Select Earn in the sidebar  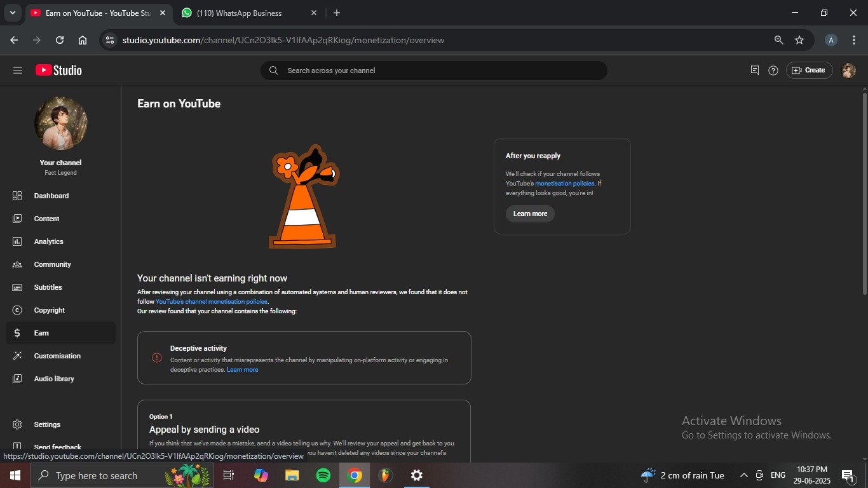(60, 333)
